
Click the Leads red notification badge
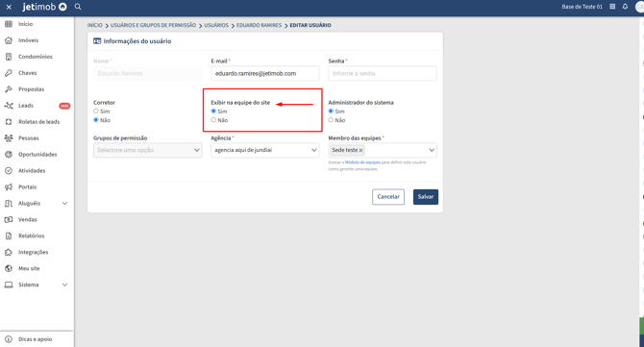(x=64, y=106)
